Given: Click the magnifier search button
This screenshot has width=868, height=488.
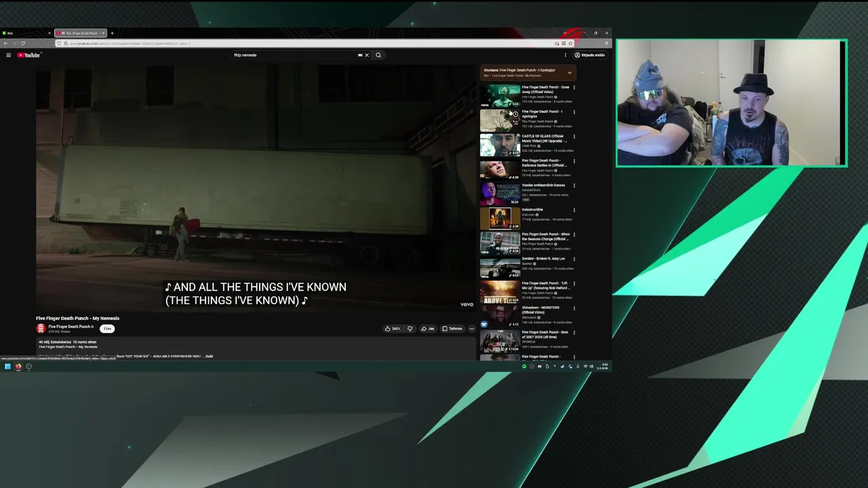Looking at the screenshot, I should pyautogui.click(x=378, y=55).
